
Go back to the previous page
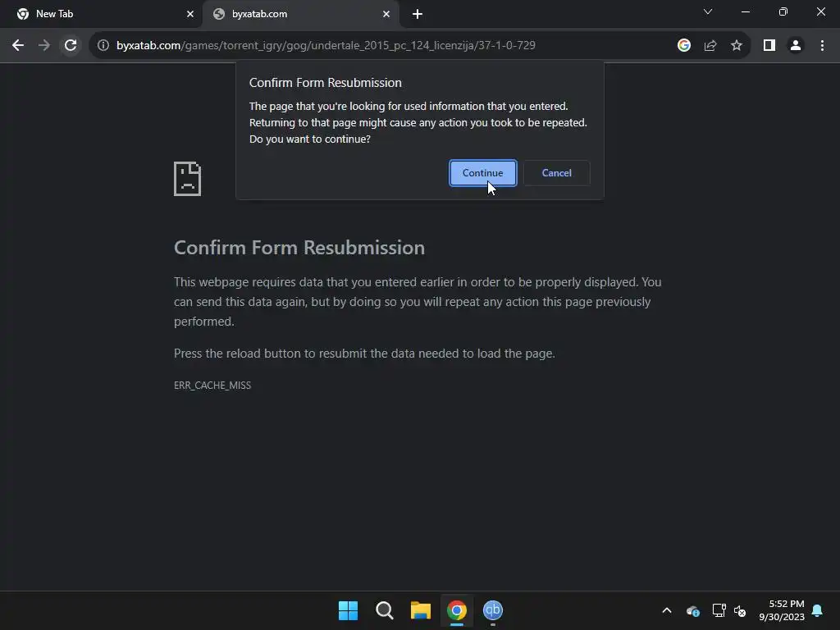point(18,46)
